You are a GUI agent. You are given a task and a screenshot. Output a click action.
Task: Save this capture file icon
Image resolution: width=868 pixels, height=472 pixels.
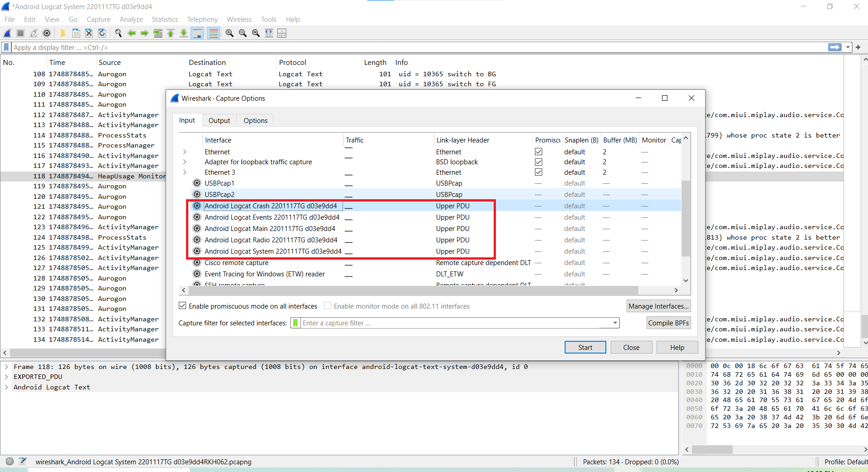click(x=76, y=33)
